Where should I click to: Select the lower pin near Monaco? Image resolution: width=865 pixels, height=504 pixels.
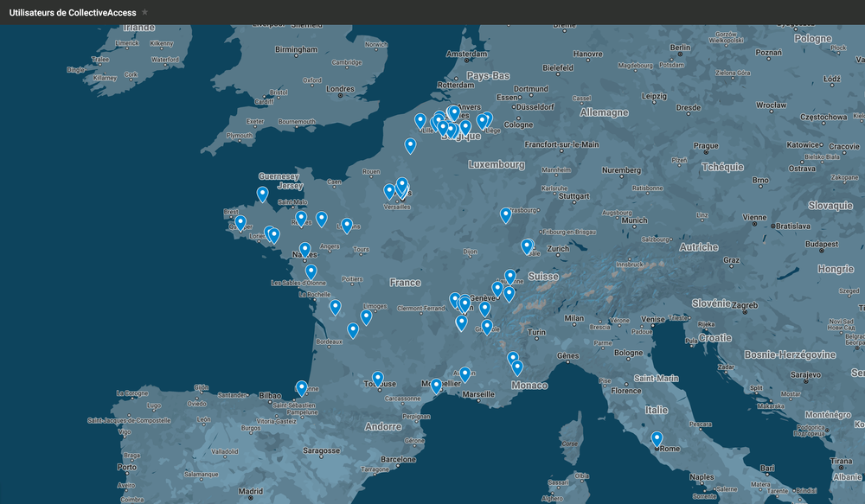click(x=517, y=367)
